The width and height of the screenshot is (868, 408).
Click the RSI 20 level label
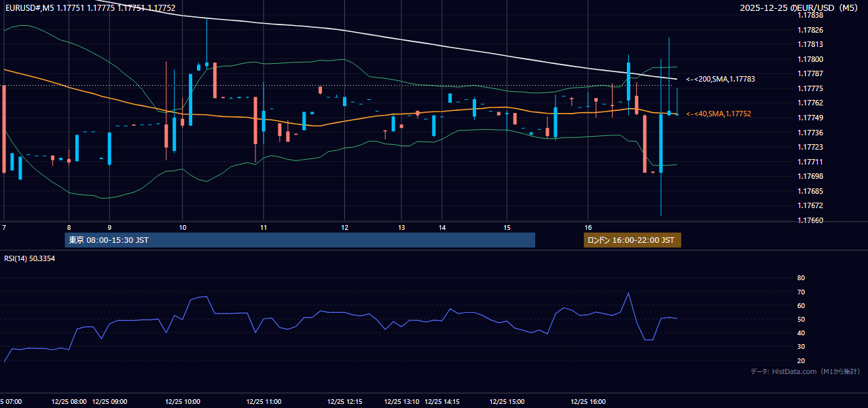tap(801, 361)
